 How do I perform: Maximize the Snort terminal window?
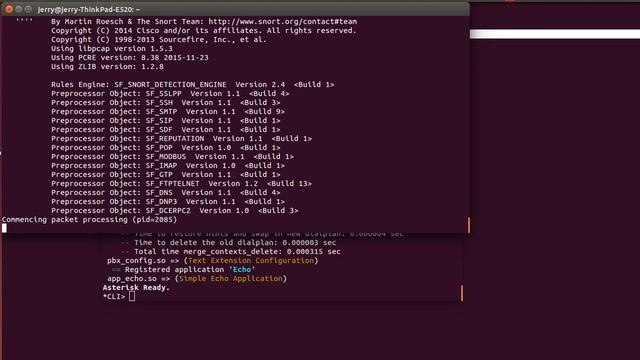(x=28, y=9)
